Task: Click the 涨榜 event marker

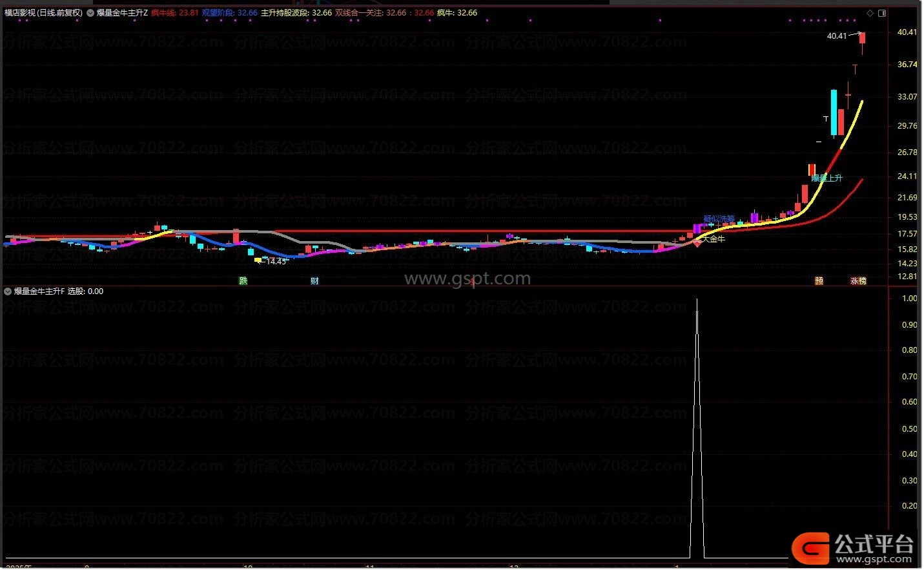Action: tap(858, 280)
